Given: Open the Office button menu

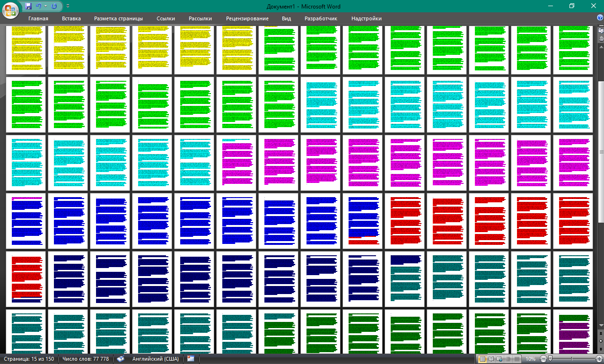Looking at the screenshot, I should (10, 9).
